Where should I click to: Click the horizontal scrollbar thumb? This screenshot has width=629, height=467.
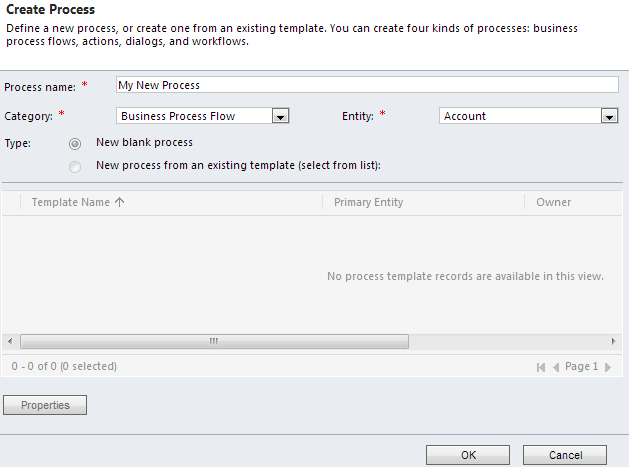coord(213,341)
